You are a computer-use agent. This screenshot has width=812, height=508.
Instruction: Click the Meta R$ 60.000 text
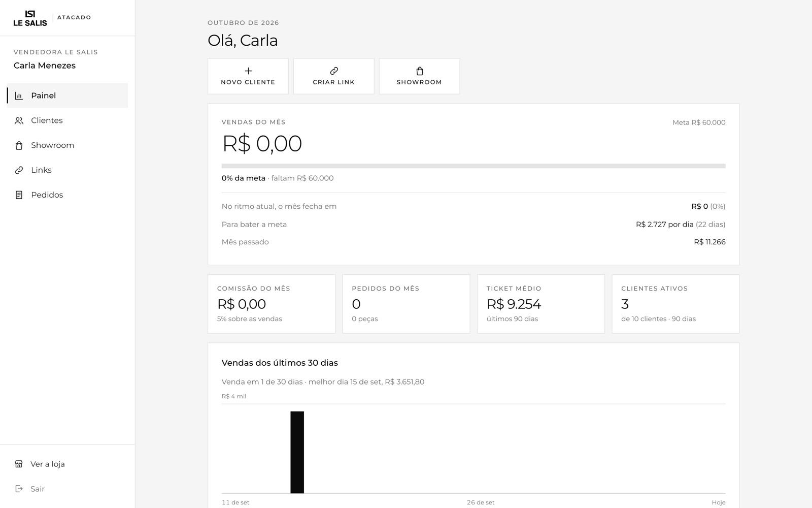[699, 122]
